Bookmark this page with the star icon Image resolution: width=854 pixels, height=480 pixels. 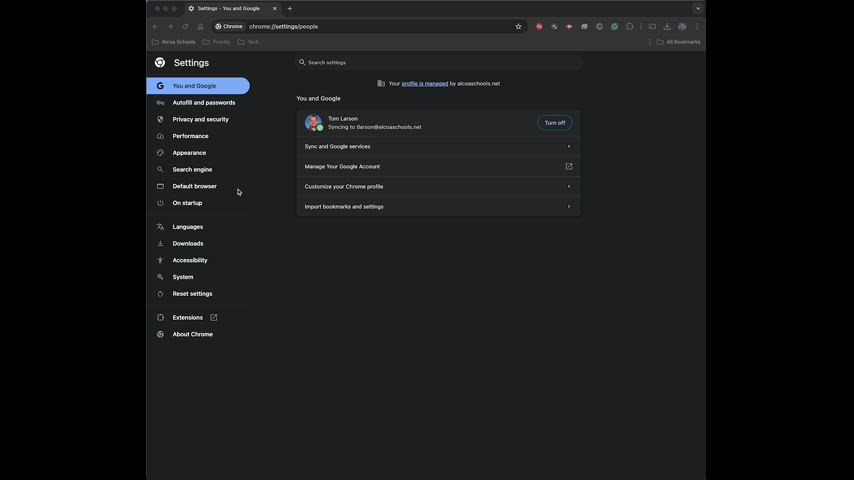pos(518,26)
